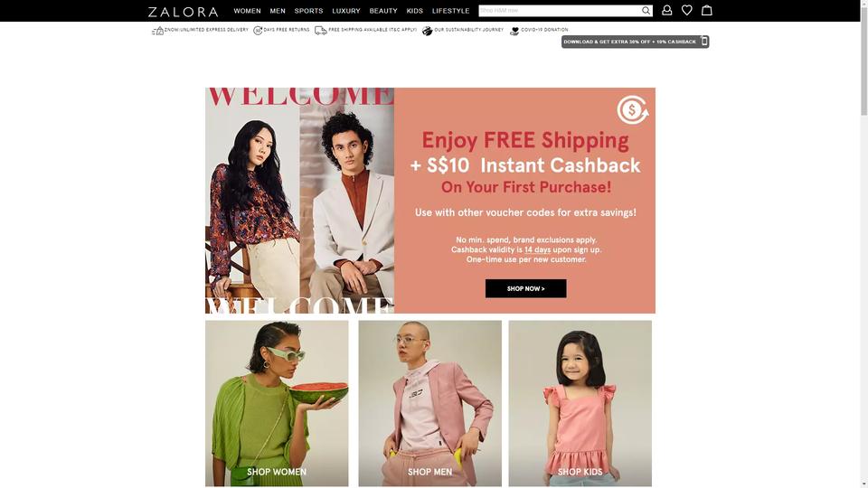The image size is (868, 488).
Task: Click the express delivery truck icon
Action: (157, 31)
